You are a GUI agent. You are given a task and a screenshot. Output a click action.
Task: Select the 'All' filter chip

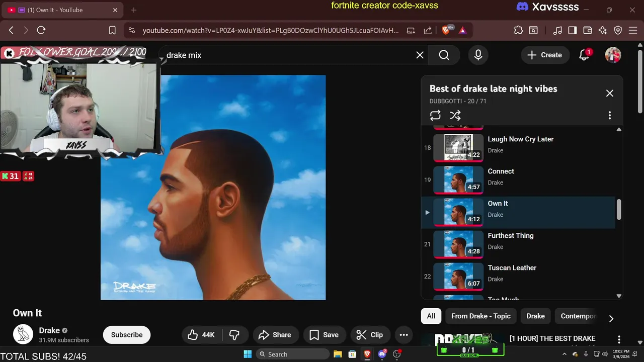[431, 316]
